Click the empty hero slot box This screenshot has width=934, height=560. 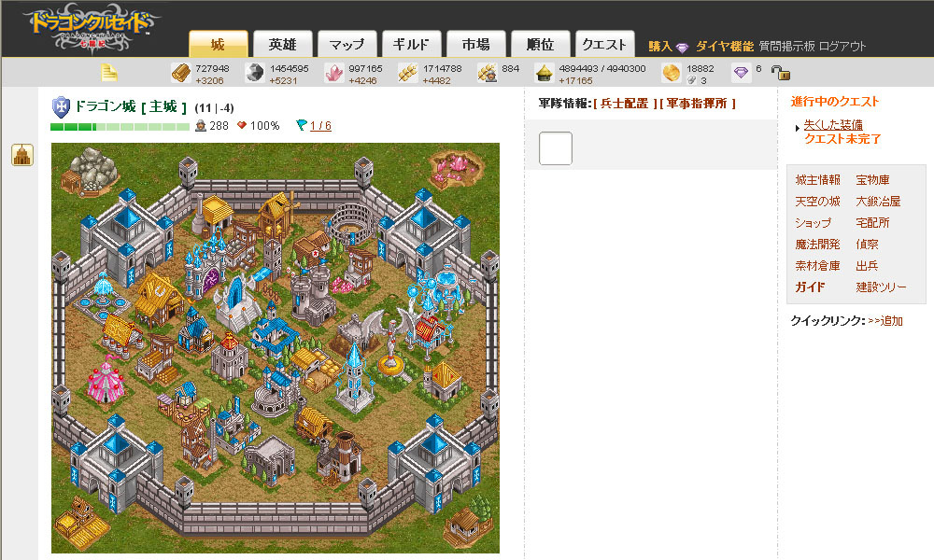click(x=555, y=148)
